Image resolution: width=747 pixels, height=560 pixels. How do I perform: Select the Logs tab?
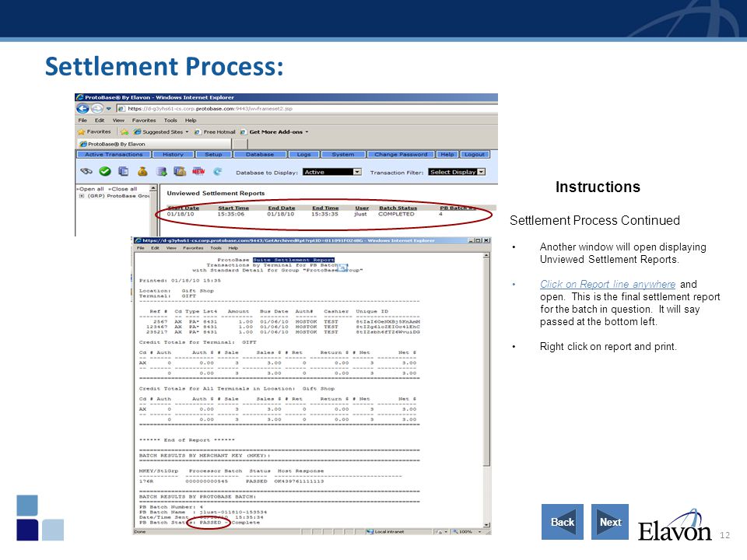[x=303, y=154]
